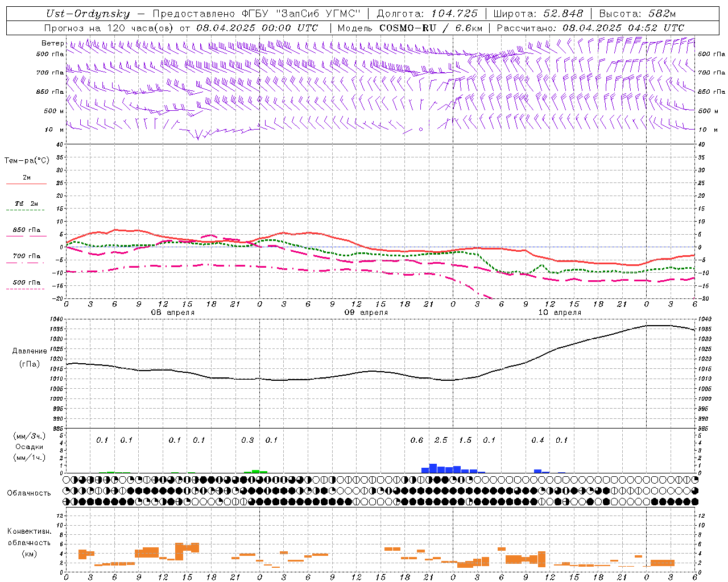Click the precipitation value "0.4"

pos(537,440)
